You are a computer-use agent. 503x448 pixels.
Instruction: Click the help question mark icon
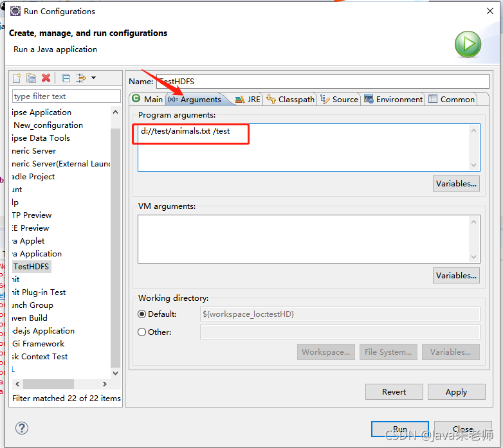[21, 428]
